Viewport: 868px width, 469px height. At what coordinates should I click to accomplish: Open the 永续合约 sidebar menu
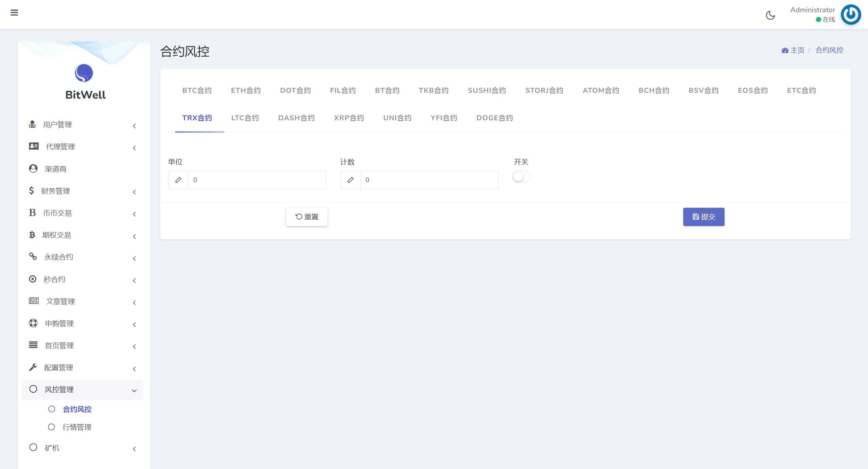click(x=59, y=257)
